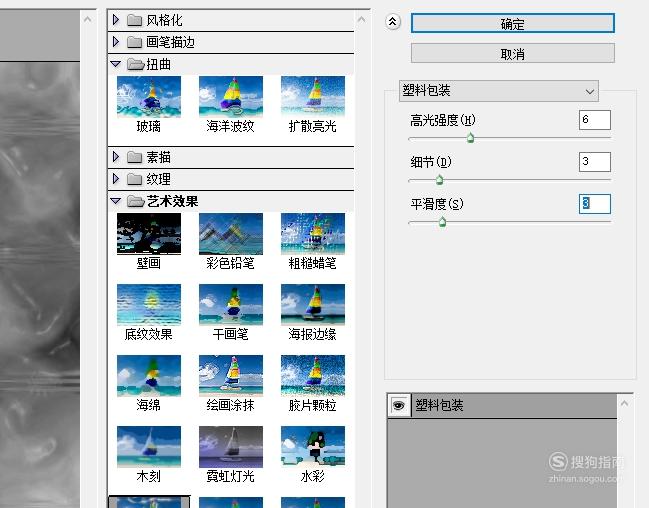
Task: Choose the 壁画 filter thumbnail
Action: [149, 234]
